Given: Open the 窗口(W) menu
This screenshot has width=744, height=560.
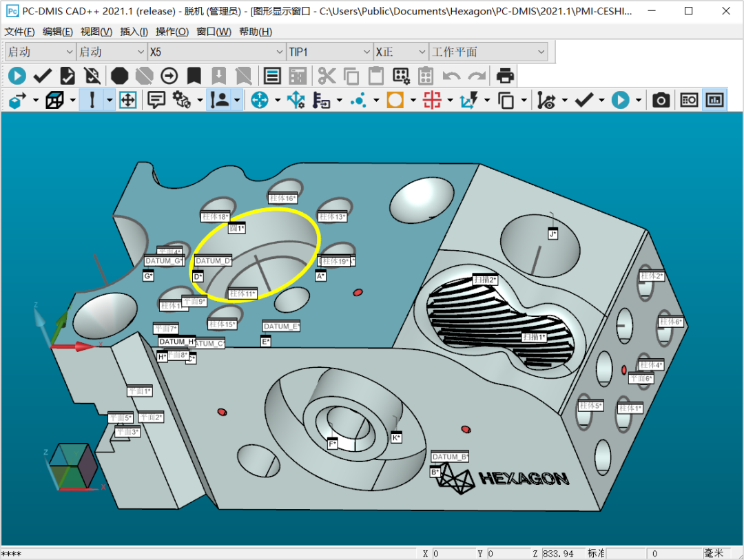Looking at the screenshot, I should (x=214, y=32).
